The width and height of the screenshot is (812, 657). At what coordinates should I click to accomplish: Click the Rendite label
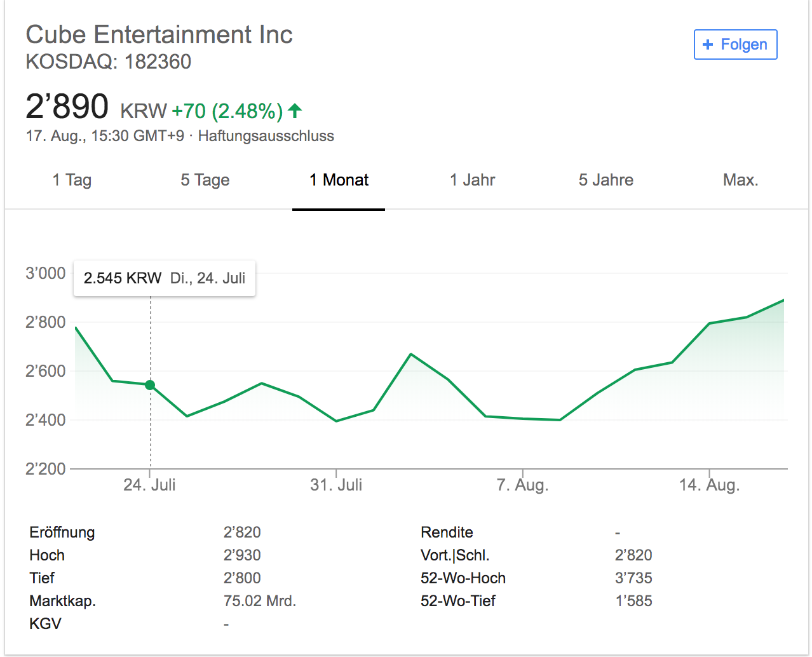447,532
